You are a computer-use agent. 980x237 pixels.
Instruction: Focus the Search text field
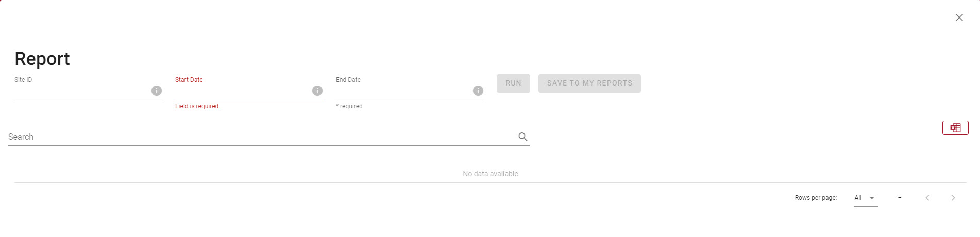(x=262, y=137)
